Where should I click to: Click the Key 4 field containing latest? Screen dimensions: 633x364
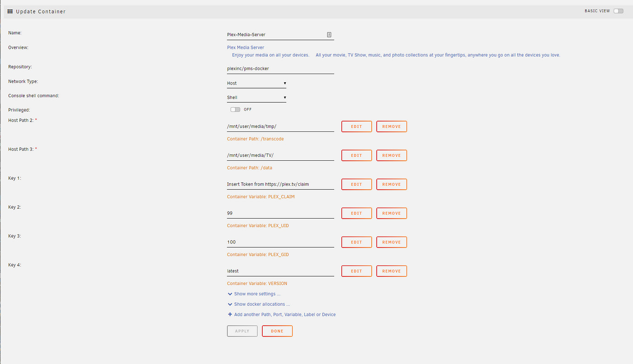280,271
